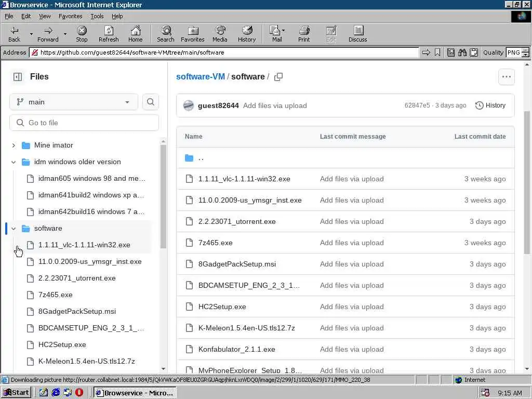
Task: Click the bookmarks book icon
Action: [450, 52]
